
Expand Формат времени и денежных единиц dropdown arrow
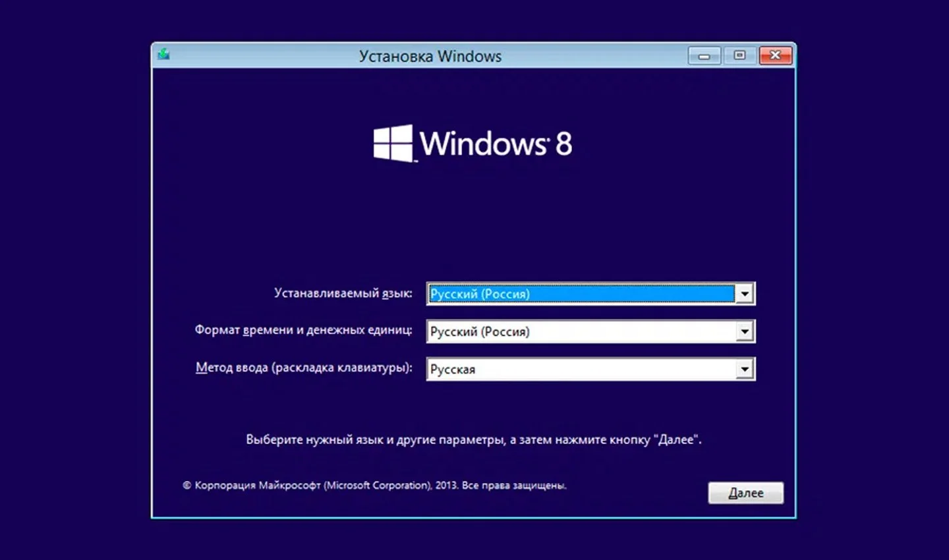tap(744, 331)
